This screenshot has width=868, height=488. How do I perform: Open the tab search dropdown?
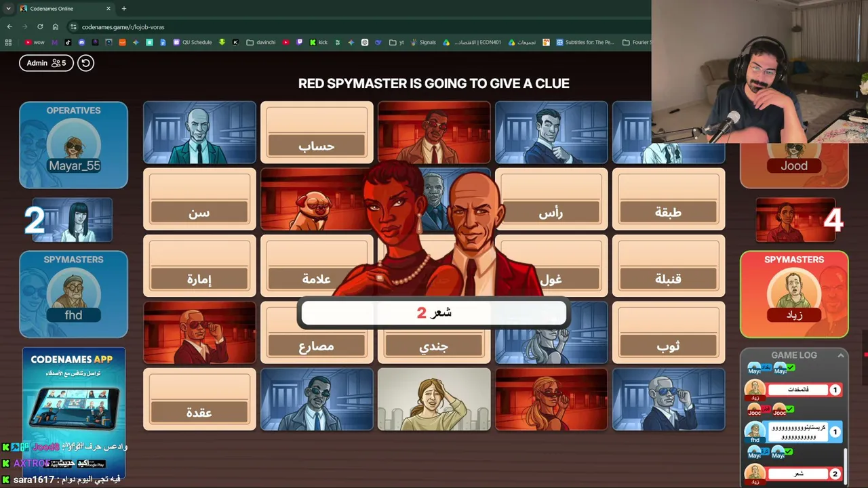(8, 9)
